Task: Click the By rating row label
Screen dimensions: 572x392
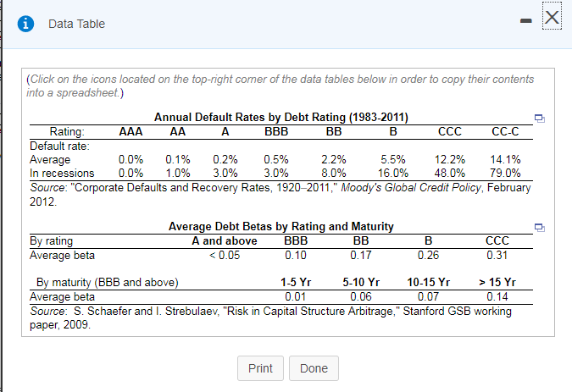Action: click(x=51, y=241)
